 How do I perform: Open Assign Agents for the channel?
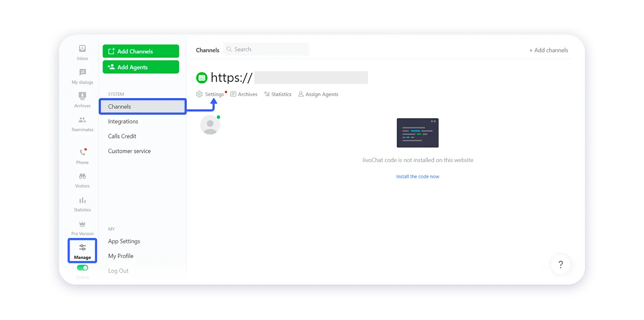click(x=318, y=94)
